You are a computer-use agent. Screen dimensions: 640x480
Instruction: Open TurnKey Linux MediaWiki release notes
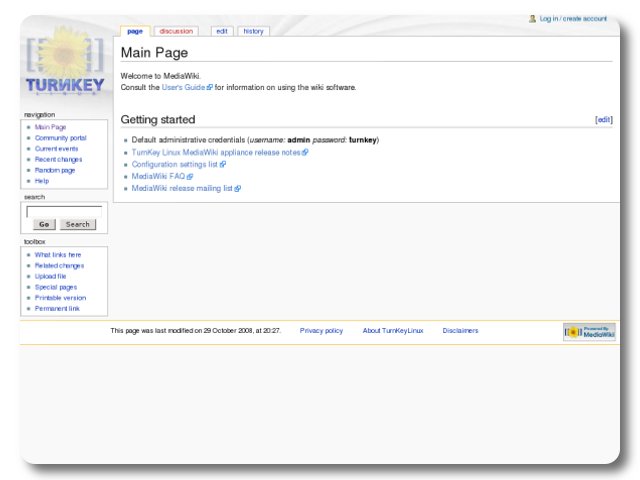(216, 153)
